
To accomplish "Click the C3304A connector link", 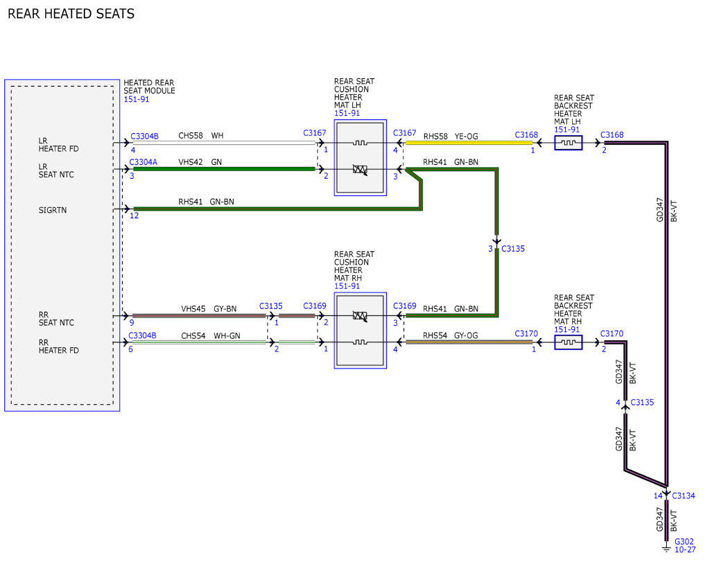I will (x=143, y=162).
